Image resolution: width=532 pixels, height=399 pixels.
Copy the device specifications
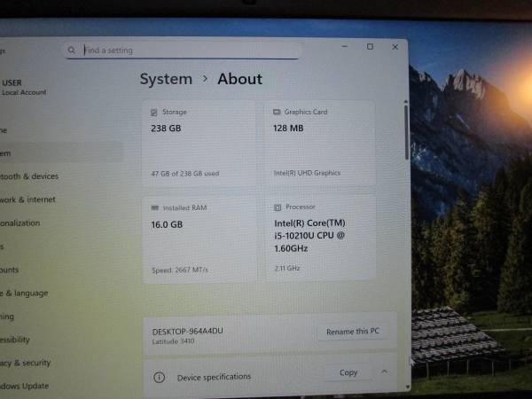tap(348, 372)
